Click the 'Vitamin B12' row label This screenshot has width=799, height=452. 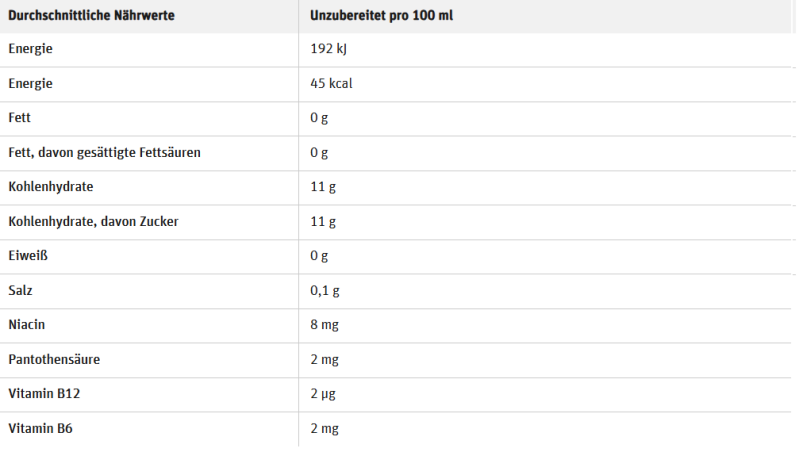click(43, 394)
